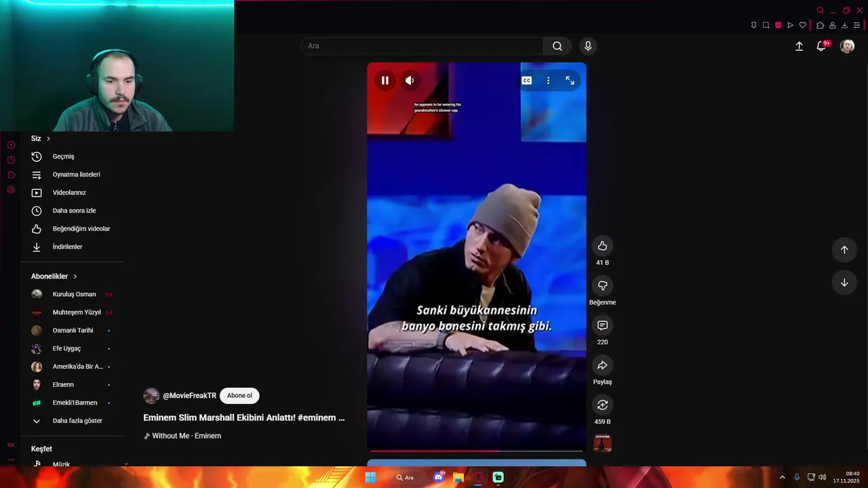Image resolution: width=868 pixels, height=488 pixels.
Task: Take a snapshot with the browser toolbar icon
Action: point(766,25)
